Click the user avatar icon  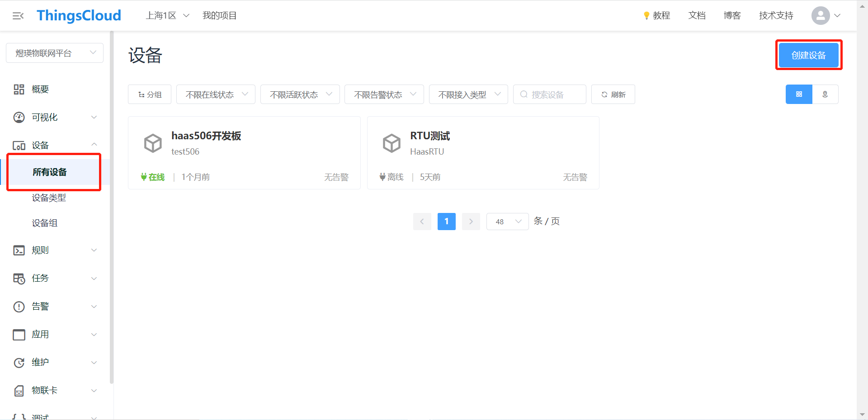(820, 16)
